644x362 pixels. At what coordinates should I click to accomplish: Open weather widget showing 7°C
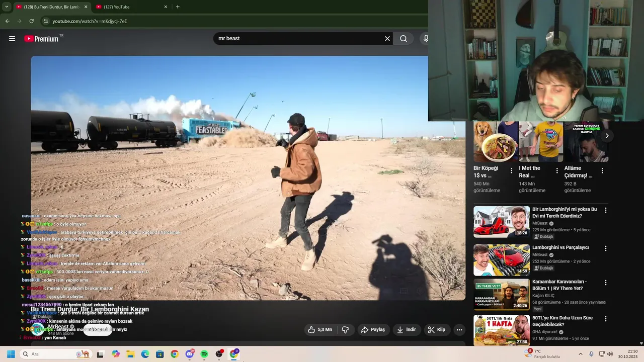click(x=542, y=354)
